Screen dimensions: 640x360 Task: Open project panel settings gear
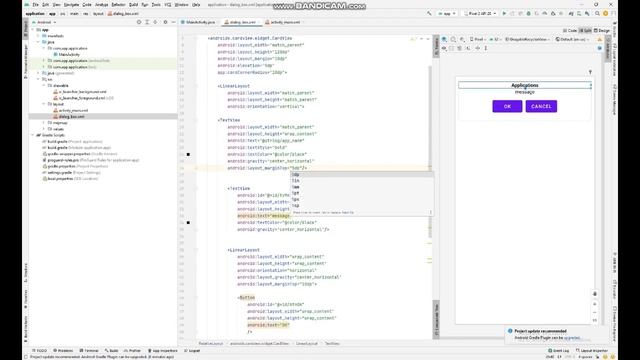(165, 22)
